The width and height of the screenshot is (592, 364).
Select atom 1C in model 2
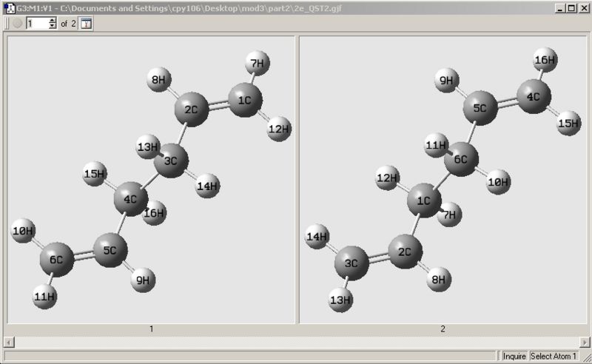click(x=424, y=200)
